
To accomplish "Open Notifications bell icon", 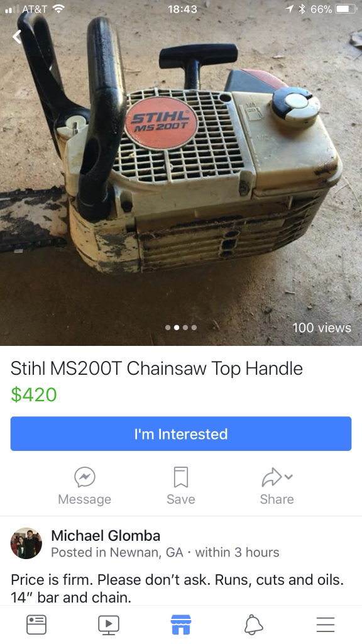I will 253,625.
